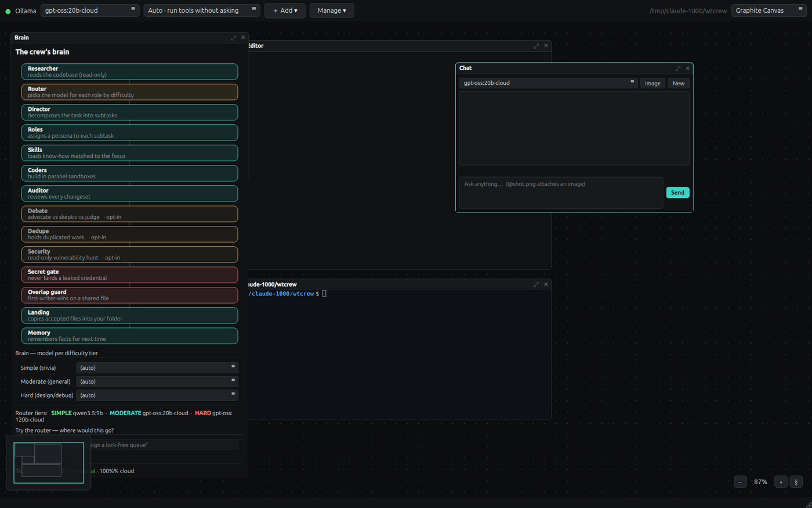Click the /tmp/claude-1000/wtcrew path text
812x508 pixels.
click(688, 10)
